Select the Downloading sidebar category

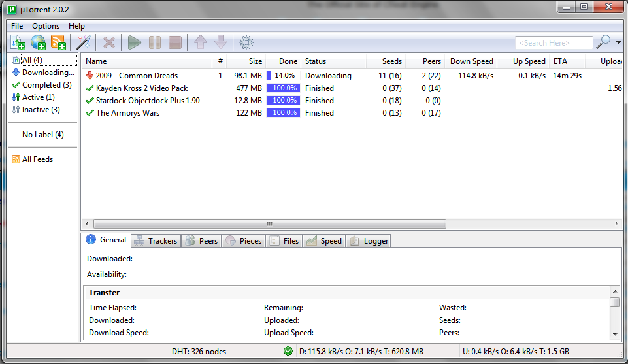(x=43, y=73)
